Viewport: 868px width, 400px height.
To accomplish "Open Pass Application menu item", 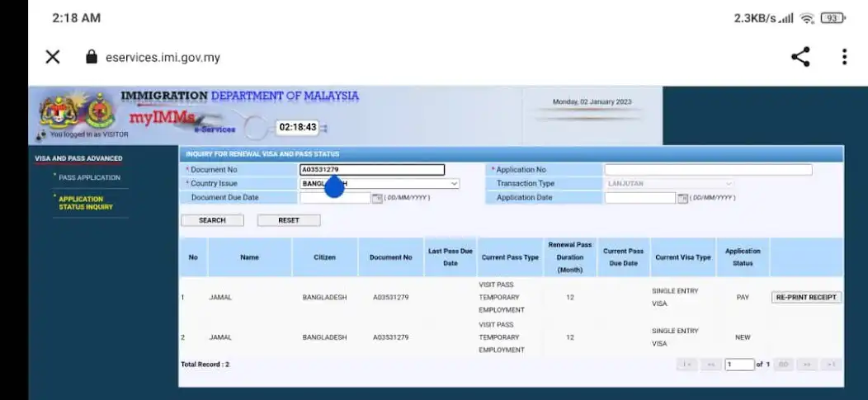I will coord(90,177).
